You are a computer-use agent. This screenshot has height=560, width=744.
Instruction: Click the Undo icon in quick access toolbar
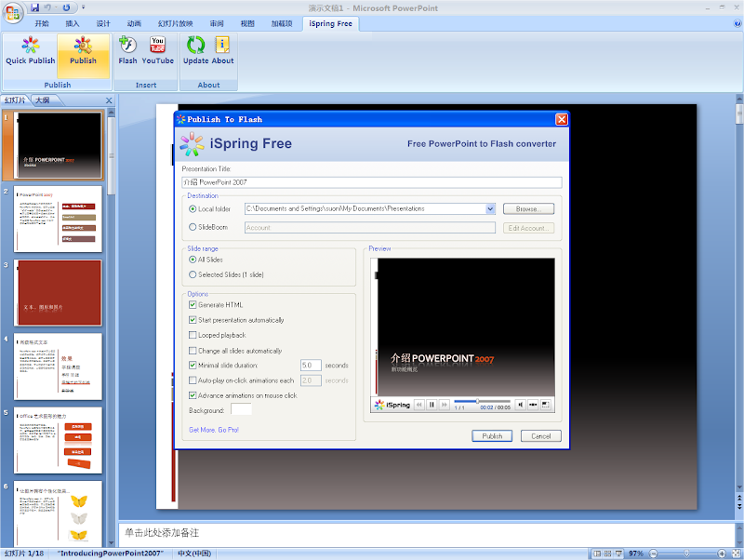pyautogui.click(x=48, y=7)
